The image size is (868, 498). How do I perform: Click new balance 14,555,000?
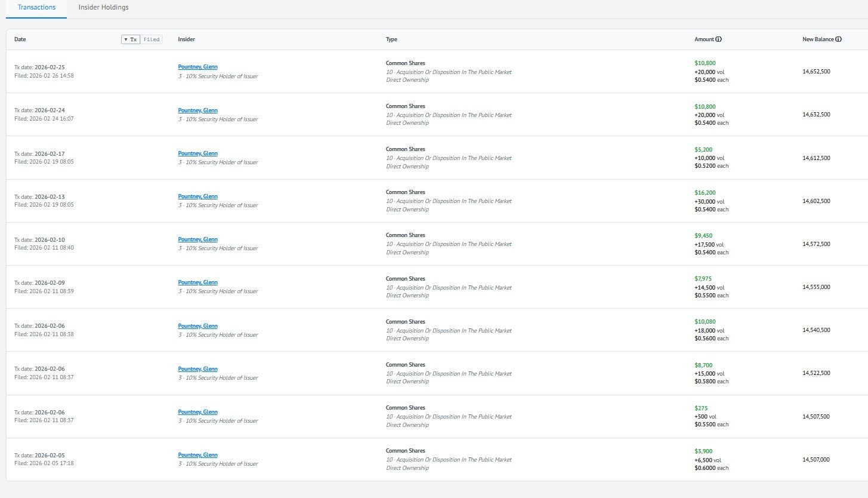click(816, 287)
